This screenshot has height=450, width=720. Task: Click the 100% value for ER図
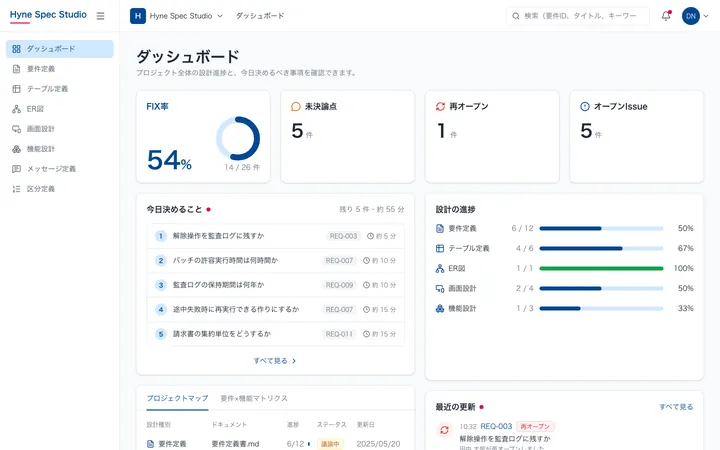click(x=683, y=269)
